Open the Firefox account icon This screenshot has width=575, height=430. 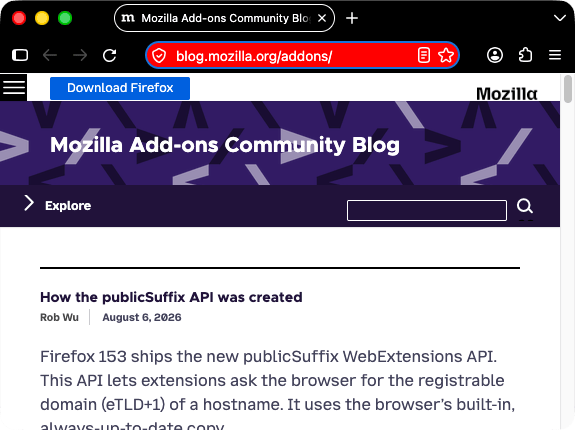click(x=495, y=55)
